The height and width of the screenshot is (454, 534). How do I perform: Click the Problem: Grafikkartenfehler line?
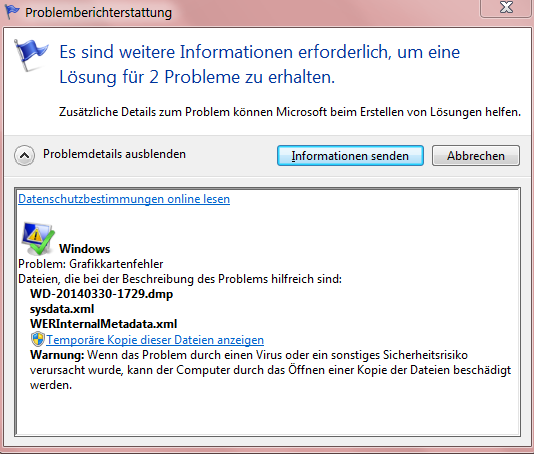point(91,264)
